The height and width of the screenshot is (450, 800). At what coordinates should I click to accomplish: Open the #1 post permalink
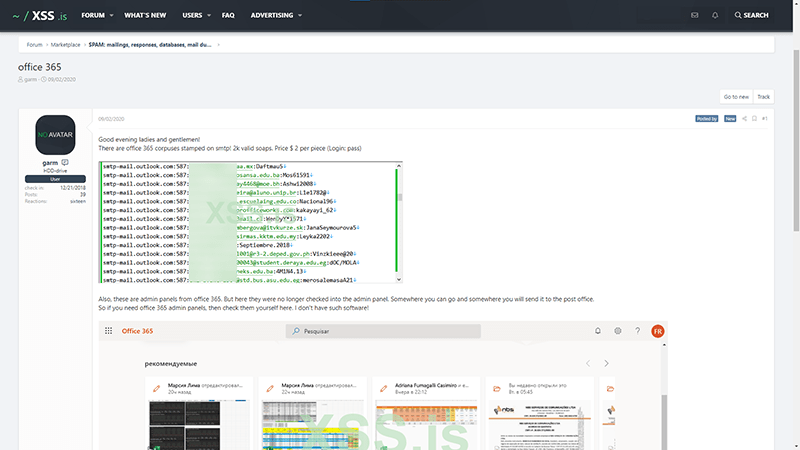click(764, 119)
